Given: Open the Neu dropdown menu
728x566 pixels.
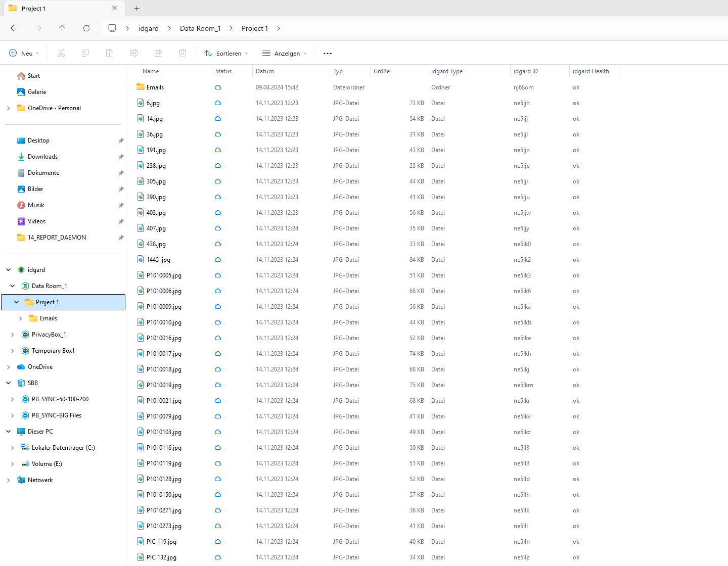Looking at the screenshot, I should (24, 53).
